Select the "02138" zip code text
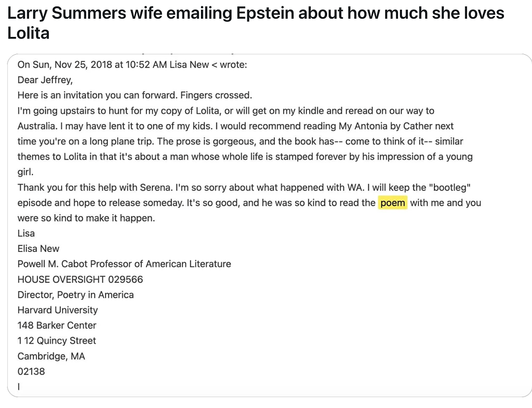The height and width of the screenshot is (408, 532). click(x=31, y=372)
